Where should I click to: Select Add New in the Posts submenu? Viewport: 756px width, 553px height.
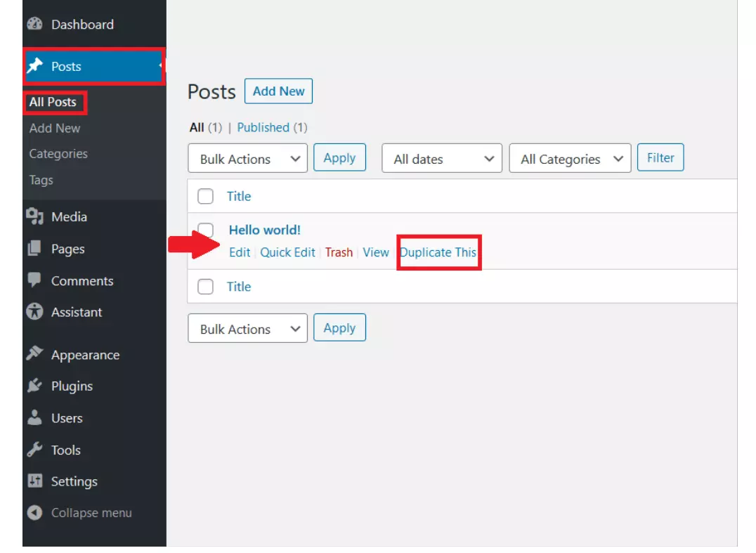[x=55, y=129]
